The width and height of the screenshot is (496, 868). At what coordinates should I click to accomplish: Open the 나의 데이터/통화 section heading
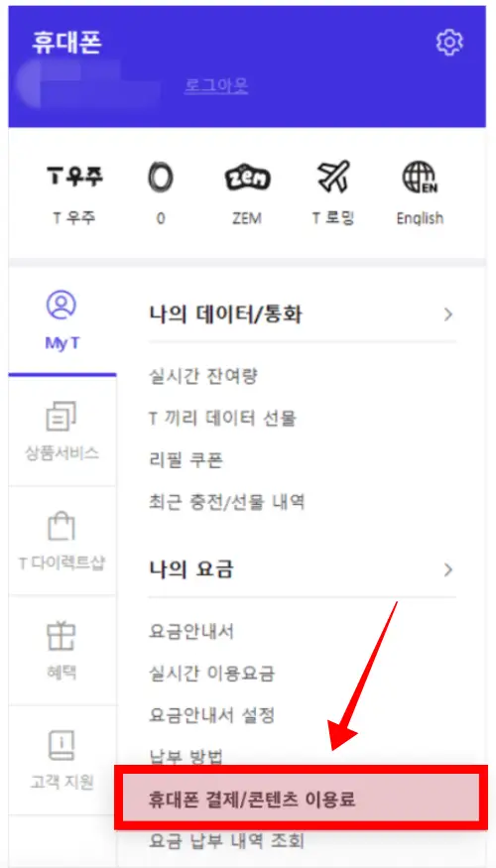point(226,315)
